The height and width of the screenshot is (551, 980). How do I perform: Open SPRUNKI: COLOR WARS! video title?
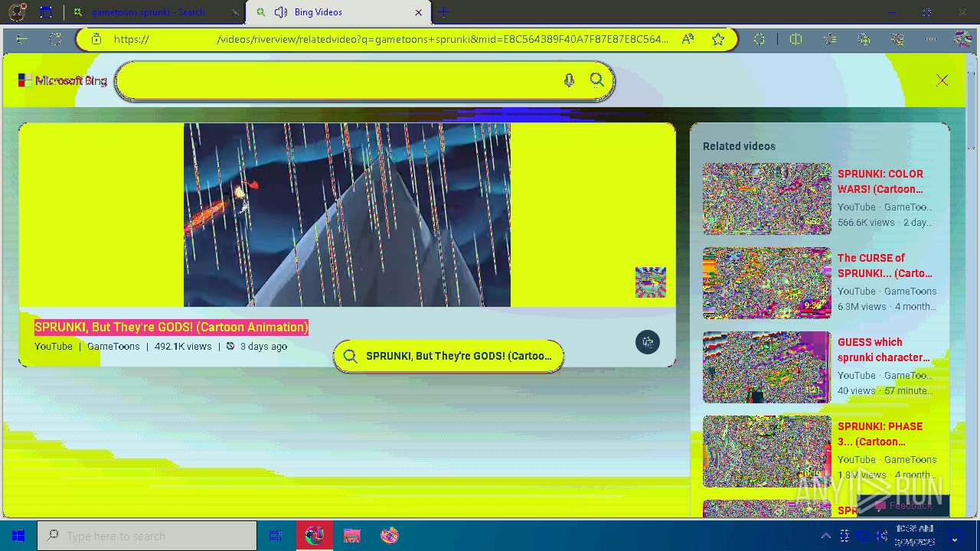pyautogui.click(x=880, y=181)
